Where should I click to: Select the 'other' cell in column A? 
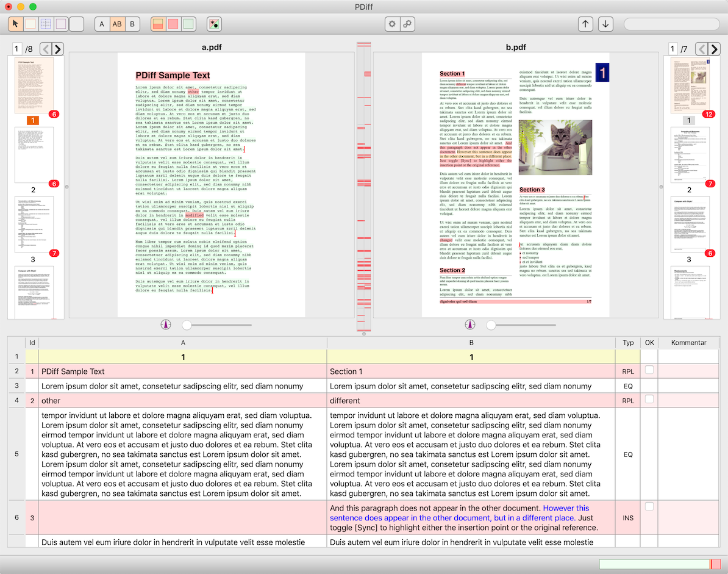[183, 401]
